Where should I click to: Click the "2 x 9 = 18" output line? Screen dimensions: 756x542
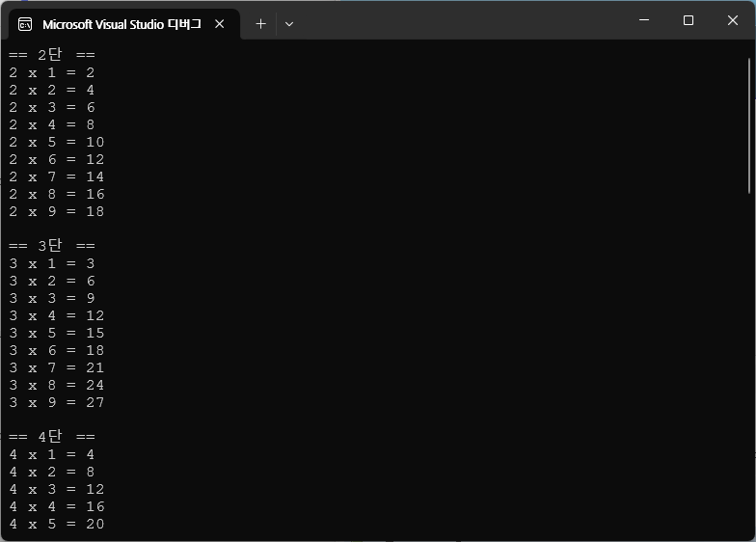pyautogui.click(x=57, y=211)
